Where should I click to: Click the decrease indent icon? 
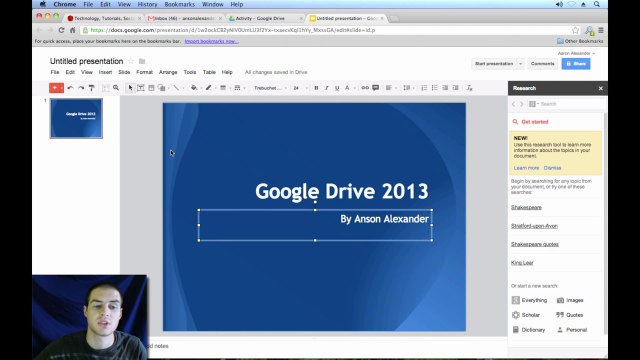445,88
